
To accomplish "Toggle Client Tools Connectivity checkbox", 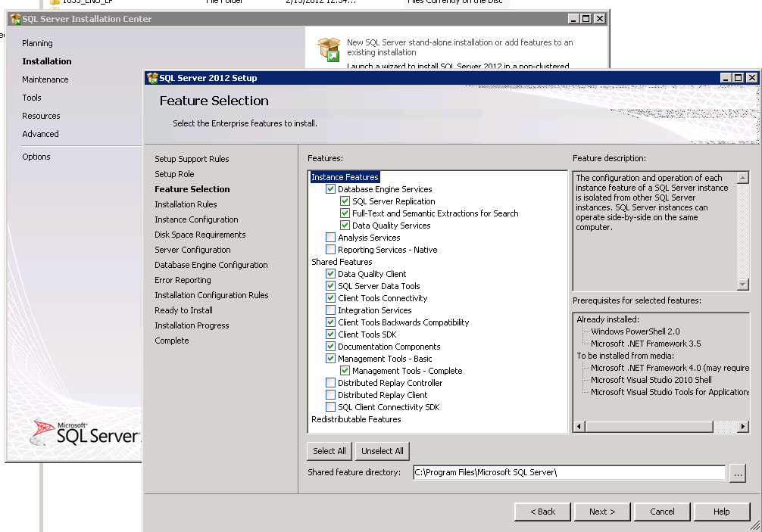I will [330, 298].
